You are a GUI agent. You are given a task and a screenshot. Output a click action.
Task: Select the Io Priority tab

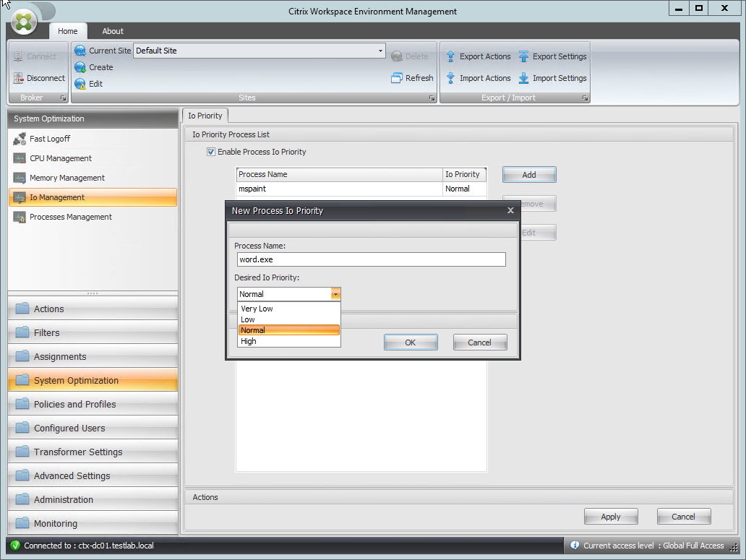[x=205, y=116]
